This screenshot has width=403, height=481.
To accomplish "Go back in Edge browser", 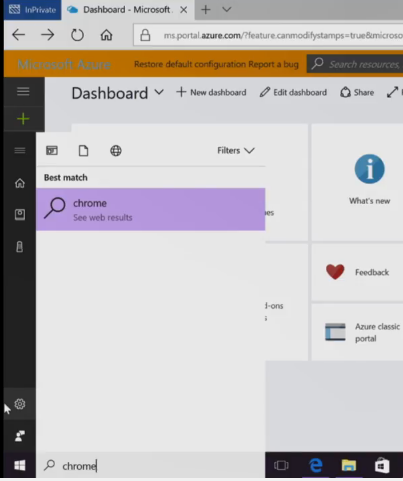I will point(19,35).
